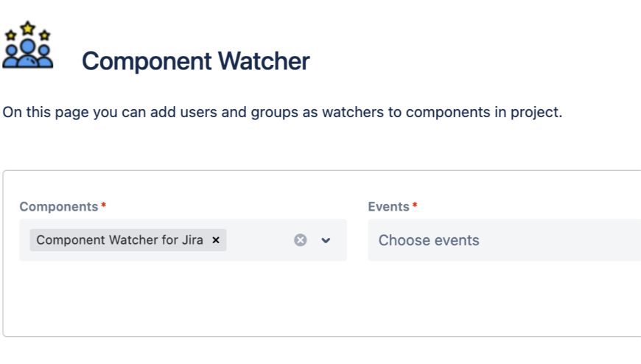Click the blue people figures in logo
Image resolution: width=641 pixels, height=364 pixels.
(x=28, y=56)
